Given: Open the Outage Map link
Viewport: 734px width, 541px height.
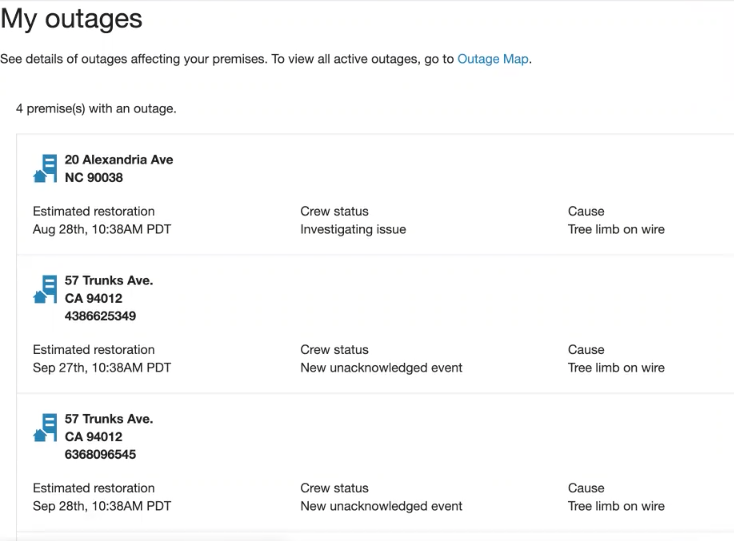Looking at the screenshot, I should click(493, 59).
